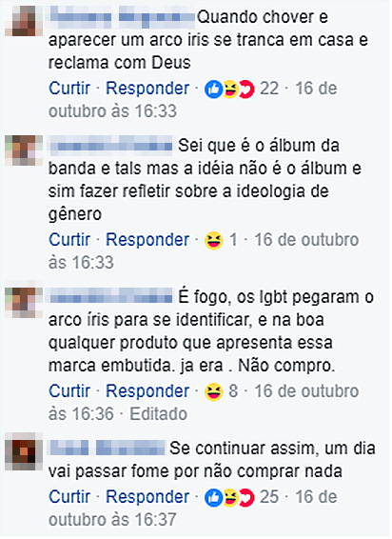
Task: Click Responder on the 'É fogo' comment
Action: (x=147, y=391)
